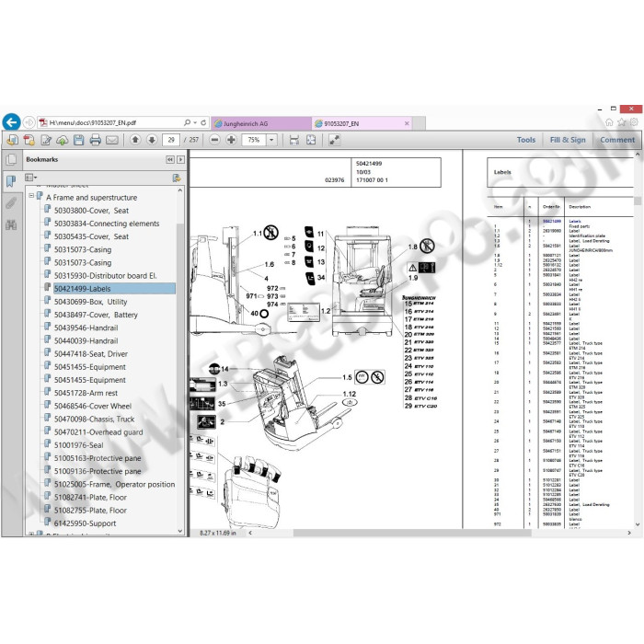Select bookmark 50438497-Cover, Battery
Viewport: 644px width, 644px height.
click(96, 315)
